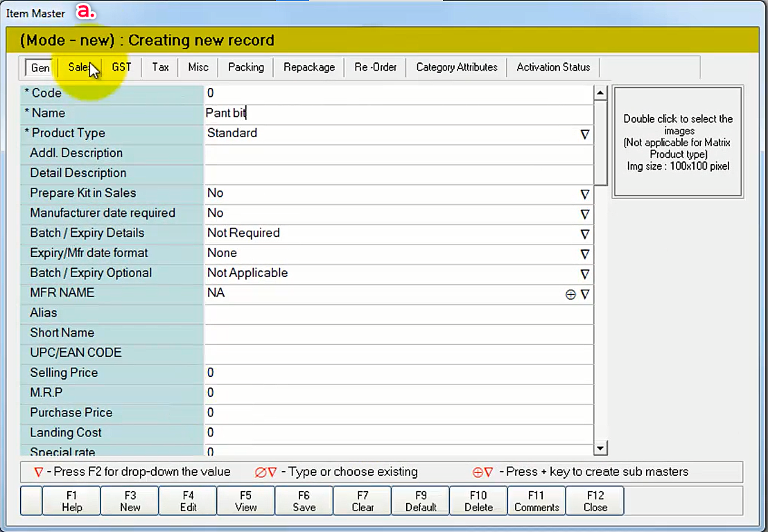This screenshot has width=768, height=532.
Task: Open Batch / Expiry Details dropdown arrow
Action: [585, 234]
